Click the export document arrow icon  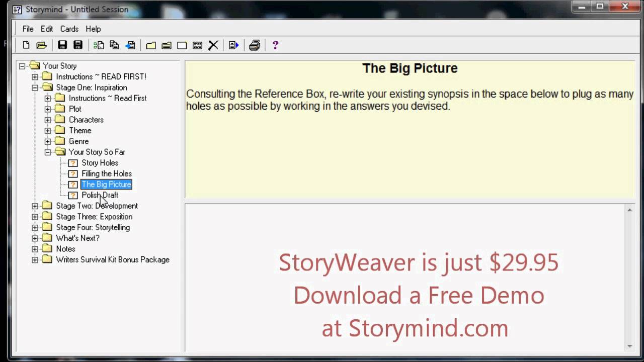[x=233, y=45]
